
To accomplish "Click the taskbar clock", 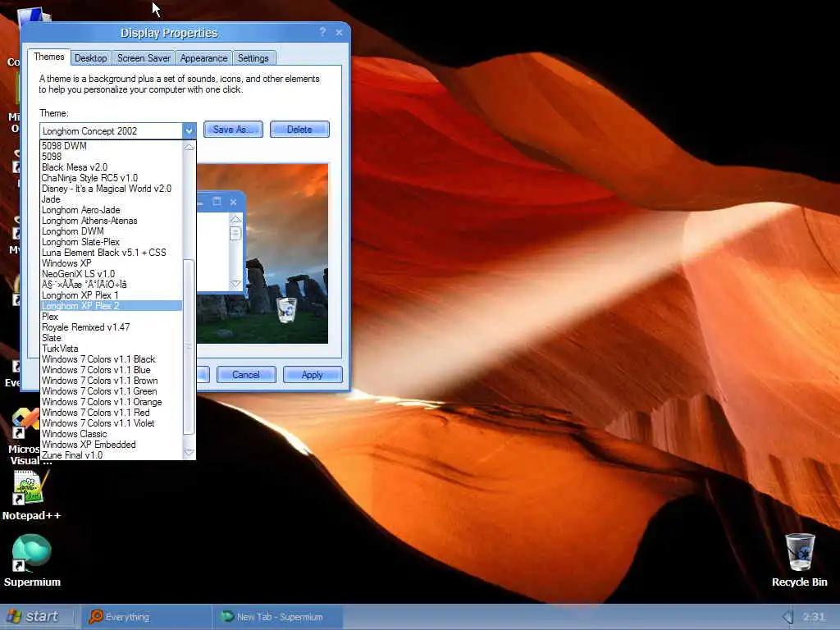I will click(813, 617).
